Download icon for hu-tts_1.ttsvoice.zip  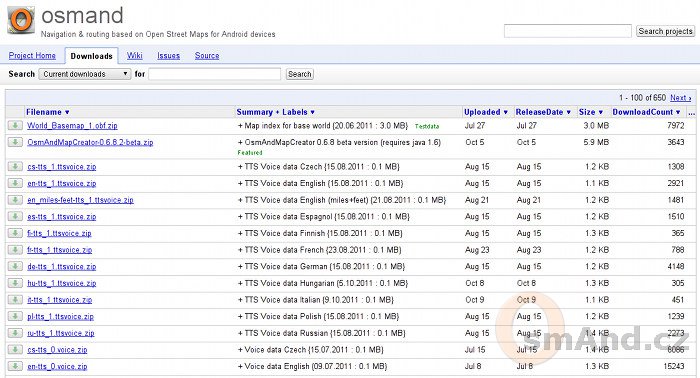point(15,283)
